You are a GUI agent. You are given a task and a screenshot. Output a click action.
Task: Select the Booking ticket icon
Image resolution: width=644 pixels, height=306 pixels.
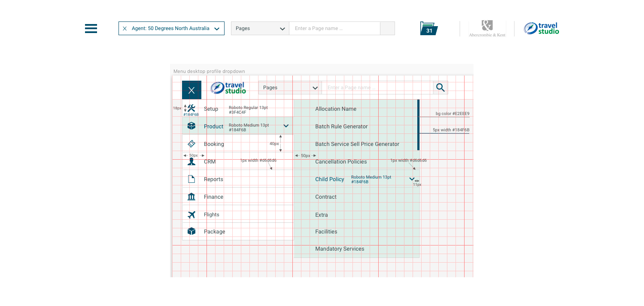tap(191, 144)
